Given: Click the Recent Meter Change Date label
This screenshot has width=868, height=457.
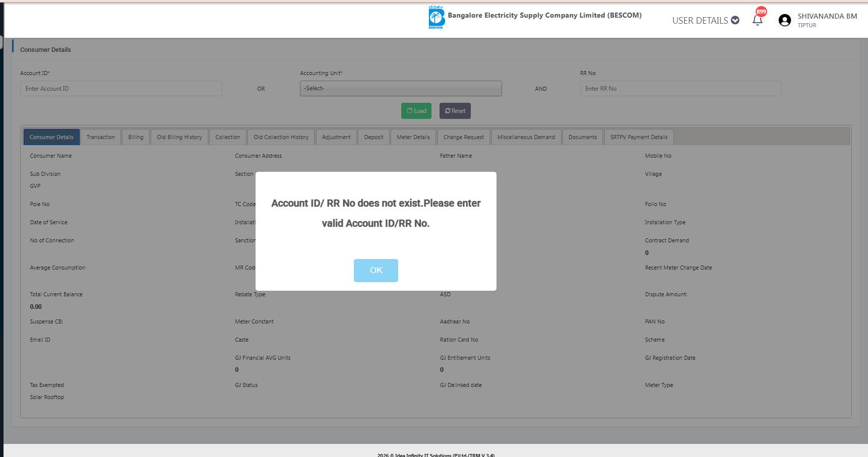Looking at the screenshot, I should point(678,268).
